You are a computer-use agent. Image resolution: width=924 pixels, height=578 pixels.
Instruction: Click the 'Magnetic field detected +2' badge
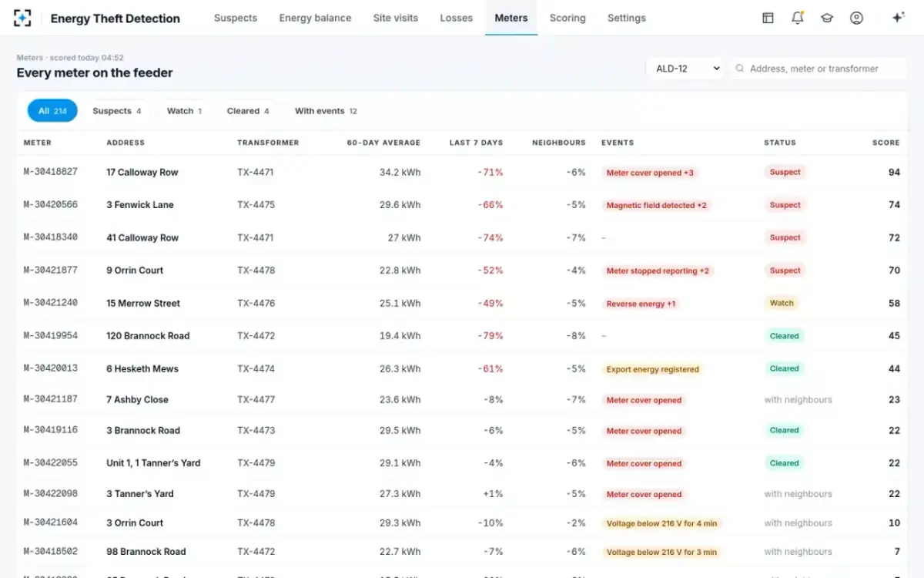[656, 206]
